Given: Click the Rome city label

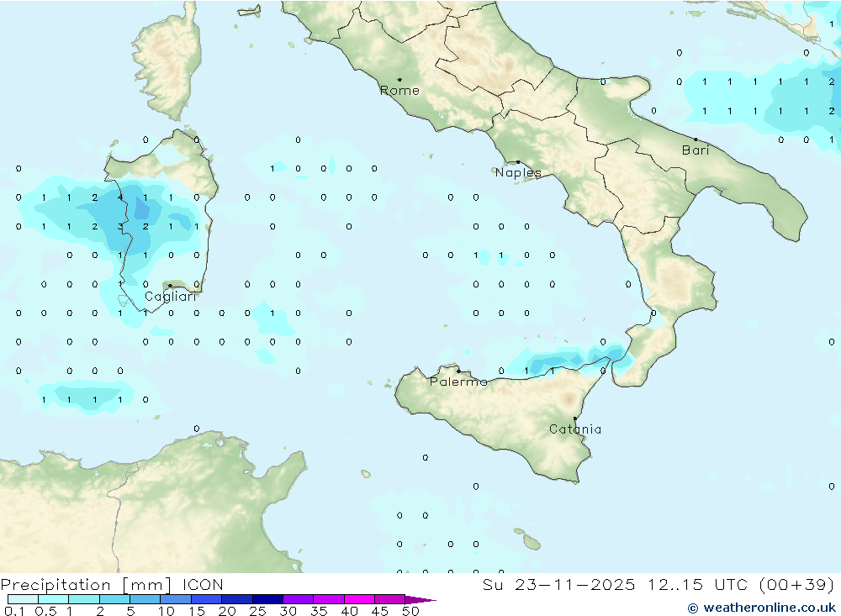Looking at the screenshot, I should pyautogui.click(x=399, y=91).
